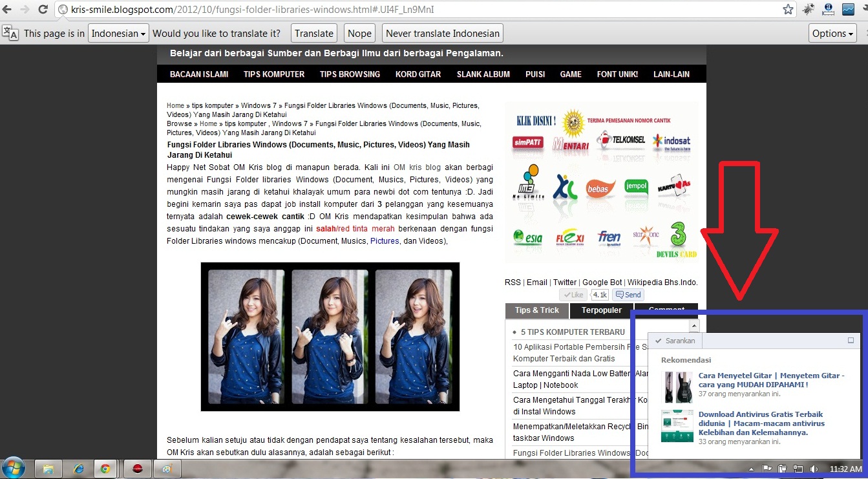Screen dimensions: 868x479
Task: Click the spider extension icon in toolbar
Action: coord(809,10)
